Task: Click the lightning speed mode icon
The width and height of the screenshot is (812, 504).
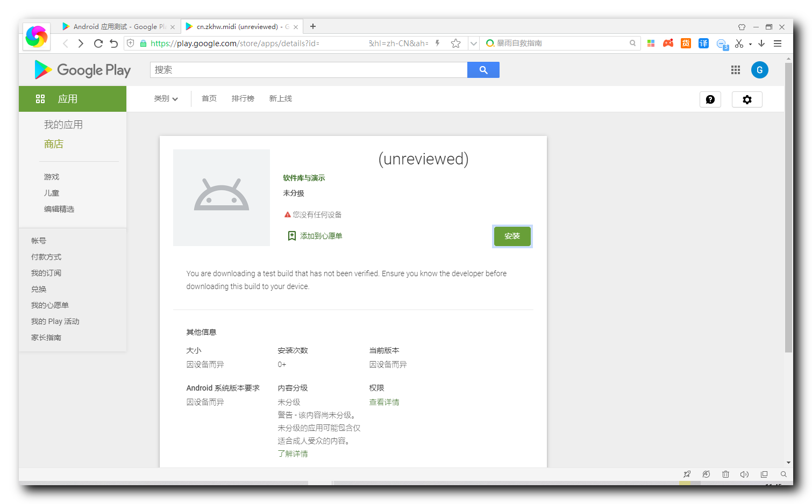Action: (438, 43)
